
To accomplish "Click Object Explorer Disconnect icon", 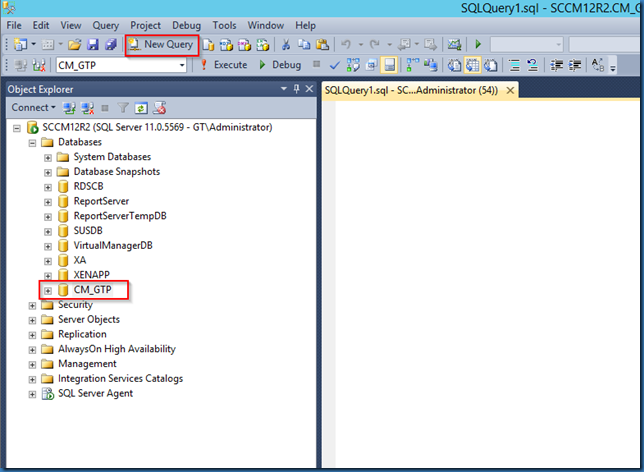I will tap(87, 108).
